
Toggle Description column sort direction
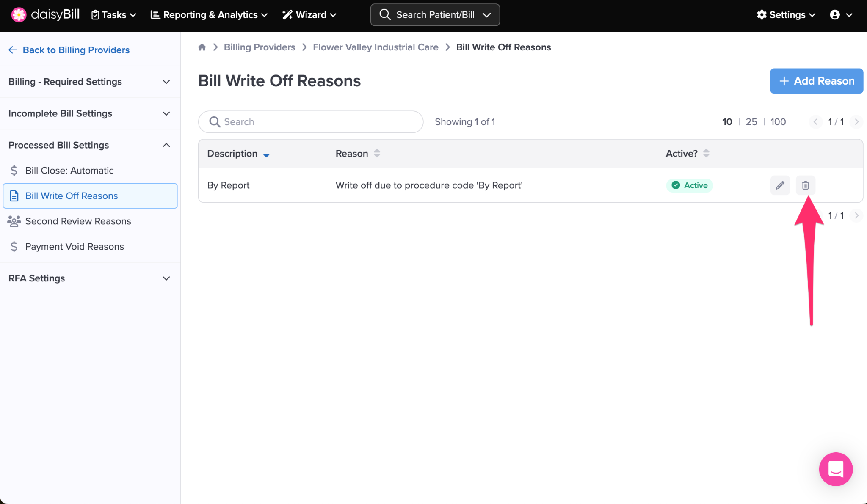266,155
